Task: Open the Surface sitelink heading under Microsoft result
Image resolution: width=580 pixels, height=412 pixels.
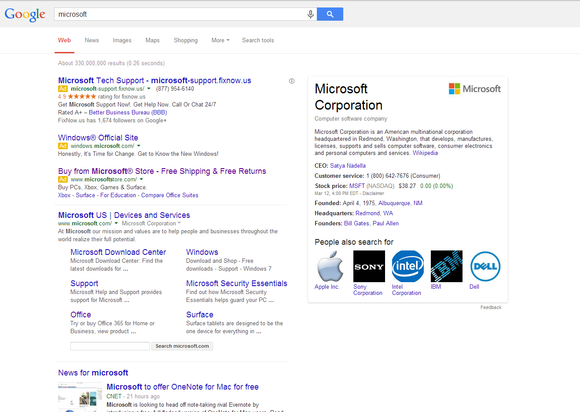Action: (200, 315)
